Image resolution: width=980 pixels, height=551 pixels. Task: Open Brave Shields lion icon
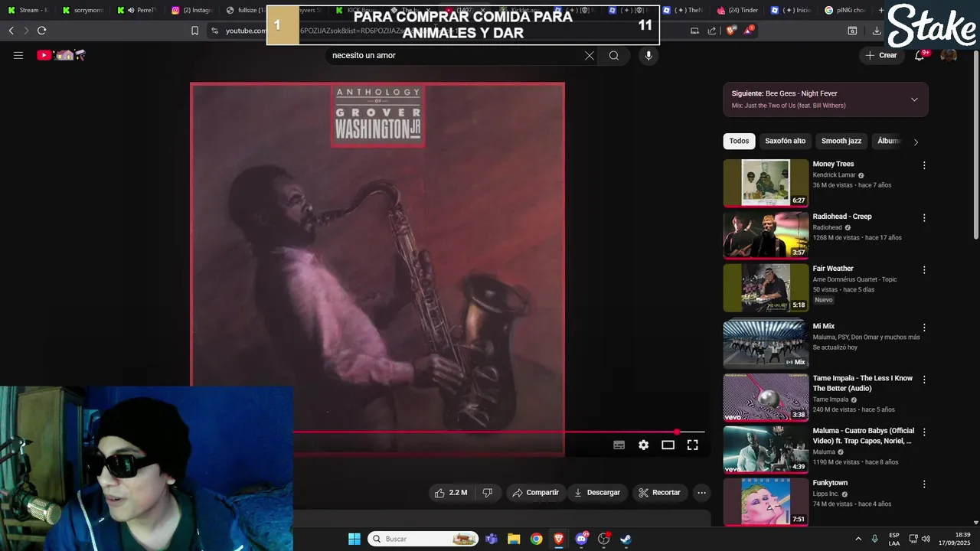[730, 31]
